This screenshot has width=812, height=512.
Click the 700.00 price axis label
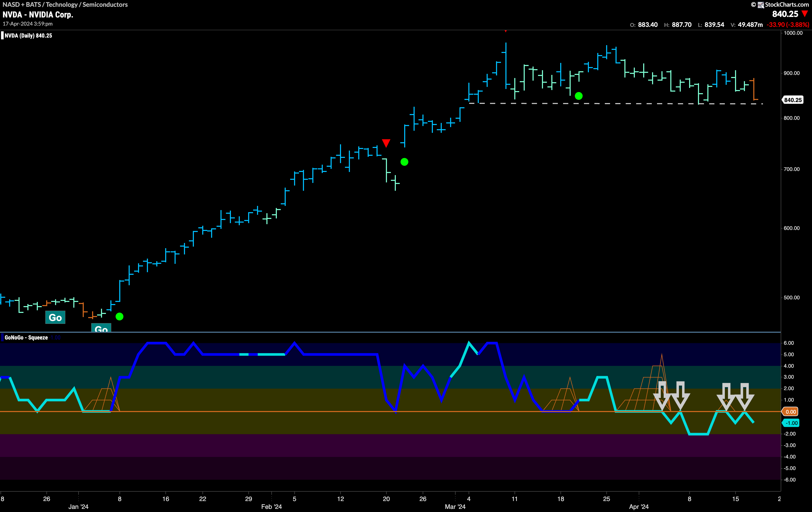pyautogui.click(x=791, y=169)
